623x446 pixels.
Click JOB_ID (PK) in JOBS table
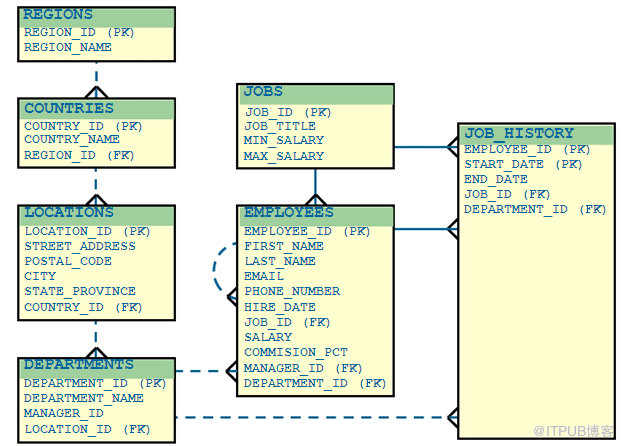[x=288, y=112]
